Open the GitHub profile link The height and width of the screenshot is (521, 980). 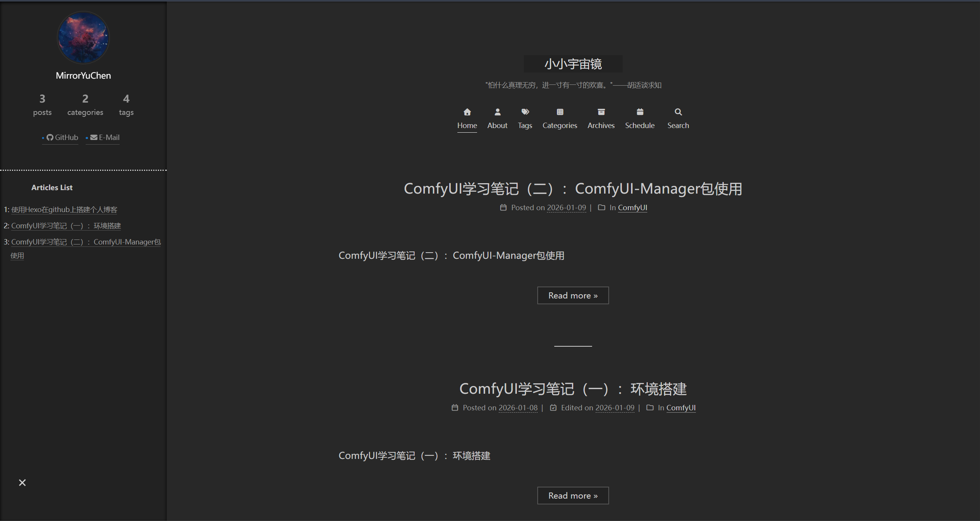pos(62,138)
